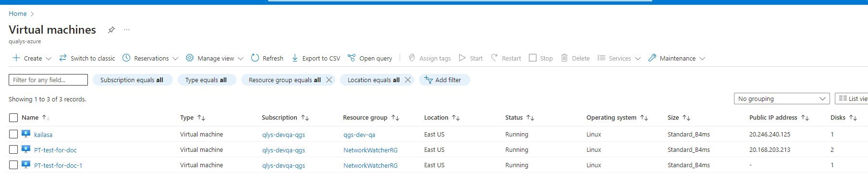Click the Start play icon
Image resolution: width=868 pixels, height=173 pixels.
[x=462, y=58]
